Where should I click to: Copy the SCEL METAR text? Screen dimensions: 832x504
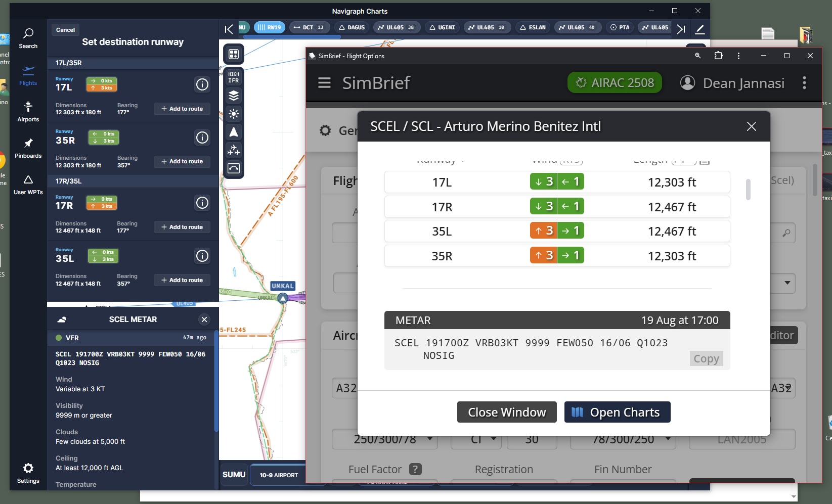pos(706,358)
